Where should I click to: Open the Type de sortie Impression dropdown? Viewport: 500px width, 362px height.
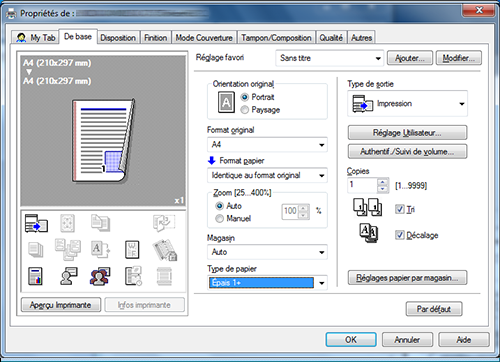pos(407,104)
